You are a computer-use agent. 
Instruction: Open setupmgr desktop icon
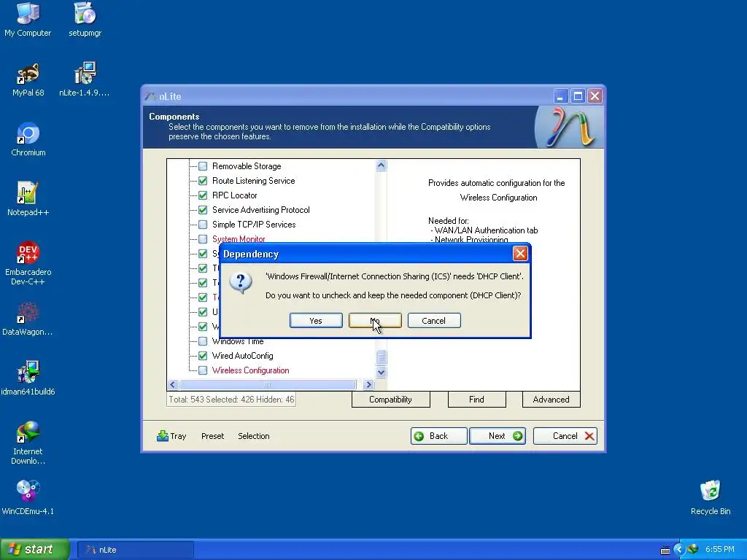click(x=85, y=20)
